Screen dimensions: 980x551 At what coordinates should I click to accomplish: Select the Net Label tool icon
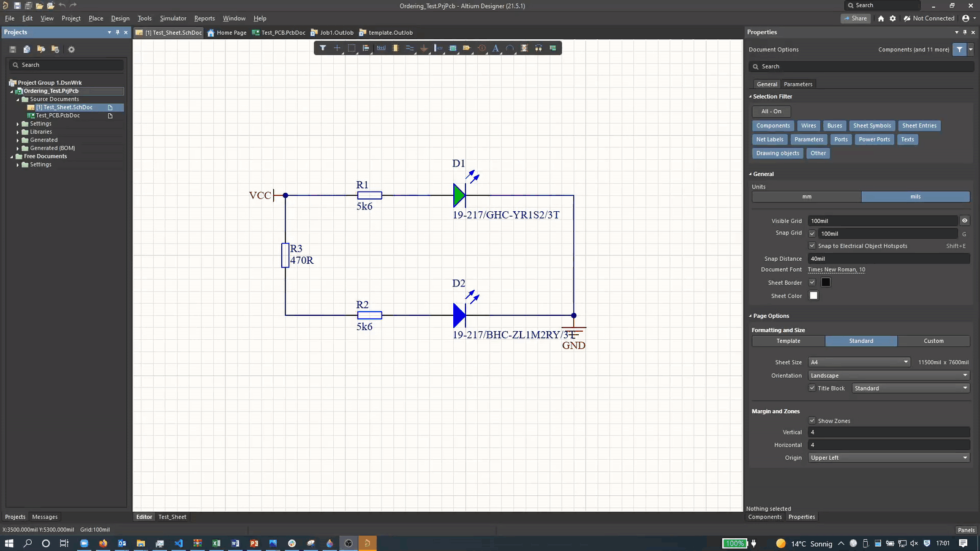(x=381, y=48)
